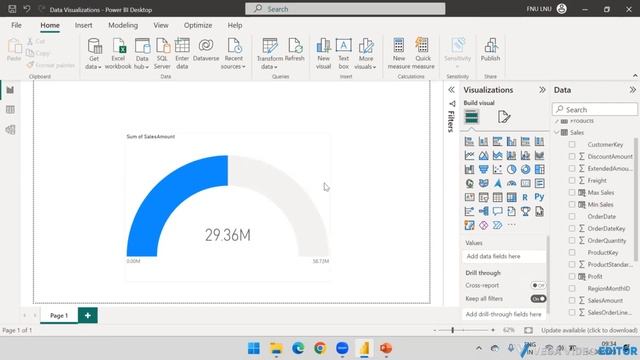The height and width of the screenshot is (360, 640).
Task: Select the Q&A speech-bubble visual
Action: [497, 211]
